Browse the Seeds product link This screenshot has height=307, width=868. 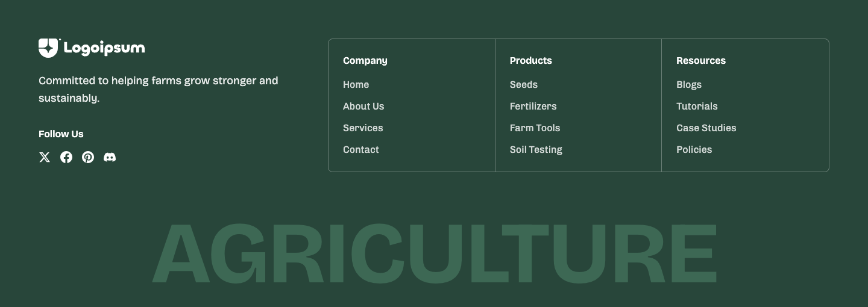click(524, 85)
